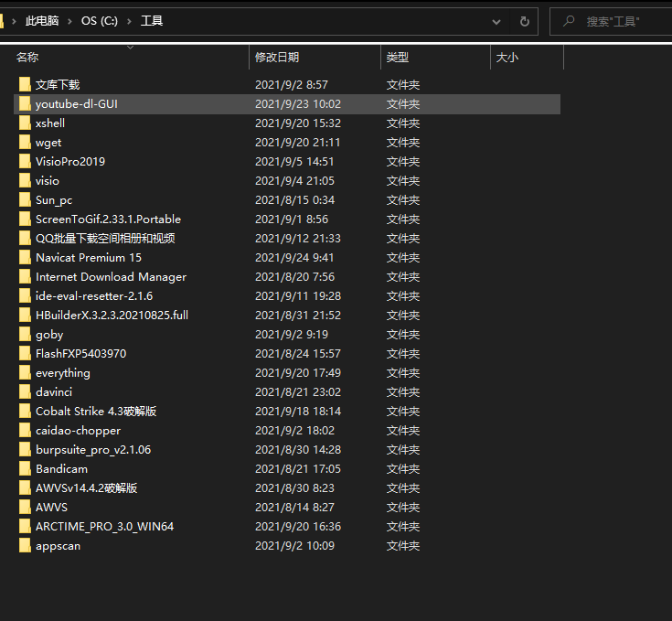Click the date 2021/8/31 21:52

coord(298,316)
